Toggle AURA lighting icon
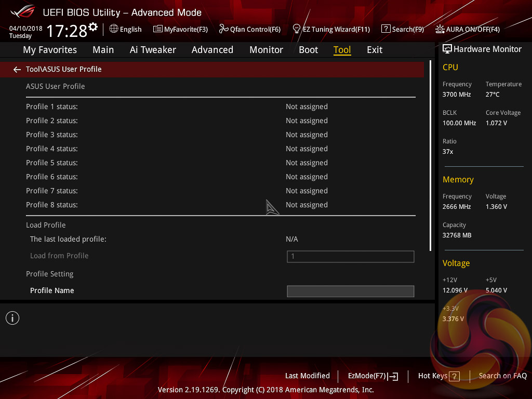The width and height of the screenshot is (532, 399). pyautogui.click(x=440, y=29)
